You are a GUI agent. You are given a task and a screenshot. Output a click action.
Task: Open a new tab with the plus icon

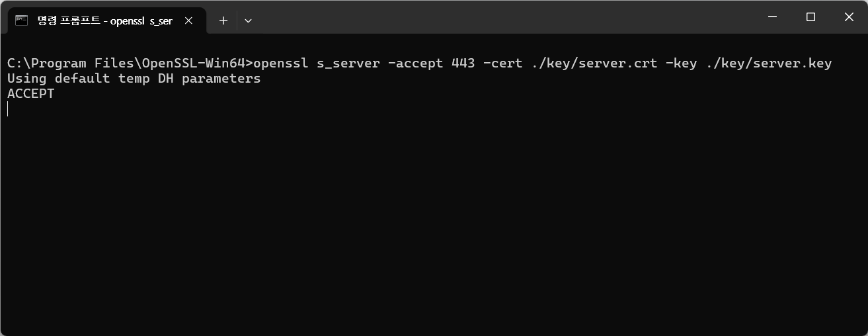[x=223, y=21]
